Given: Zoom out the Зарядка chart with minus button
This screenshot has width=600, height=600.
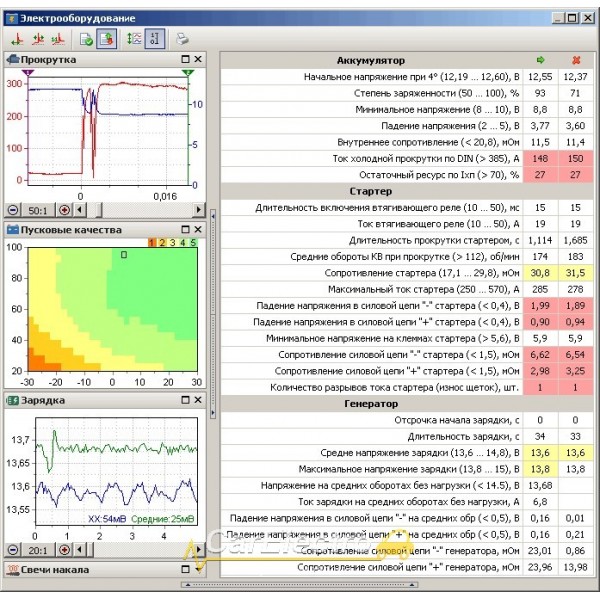Looking at the screenshot, I should coord(12,549).
